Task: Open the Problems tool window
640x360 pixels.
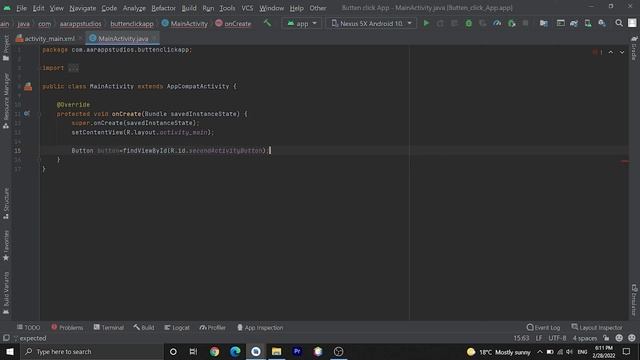Action: click(67, 327)
